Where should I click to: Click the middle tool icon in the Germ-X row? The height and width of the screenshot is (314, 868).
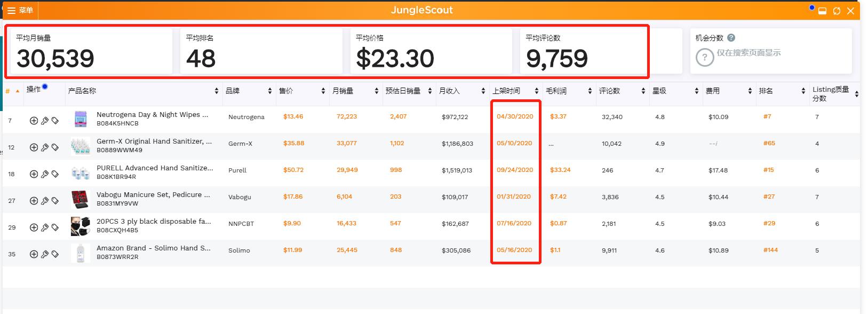click(x=45, y=147)
